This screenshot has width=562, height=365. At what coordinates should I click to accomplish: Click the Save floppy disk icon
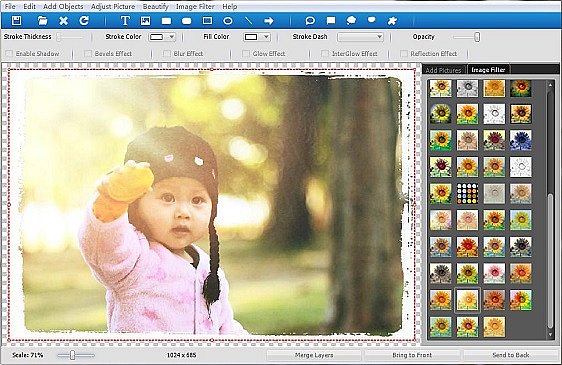(16, 21)
